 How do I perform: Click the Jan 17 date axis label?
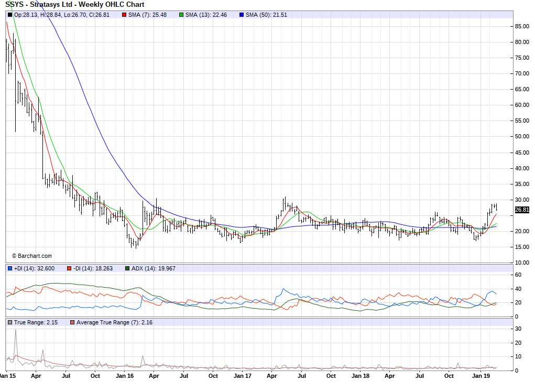click(x=243, y=376)
